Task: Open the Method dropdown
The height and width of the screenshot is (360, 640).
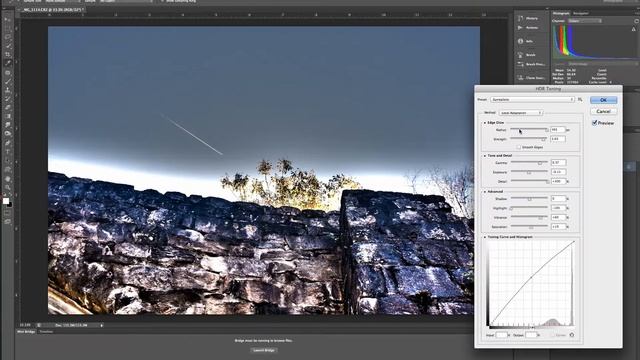Action: click(521, 113)
